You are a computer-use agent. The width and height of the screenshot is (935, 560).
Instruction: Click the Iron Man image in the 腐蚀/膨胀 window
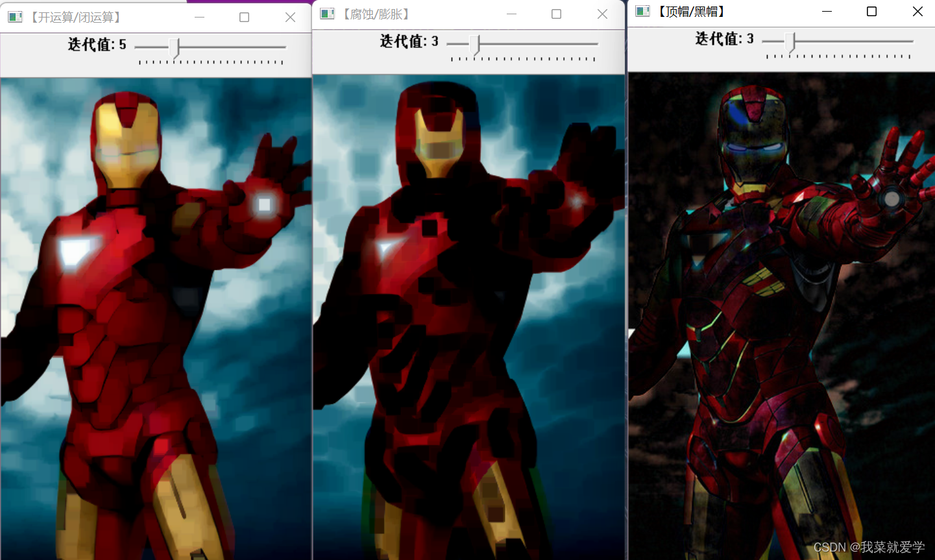[x=468, y=317]
